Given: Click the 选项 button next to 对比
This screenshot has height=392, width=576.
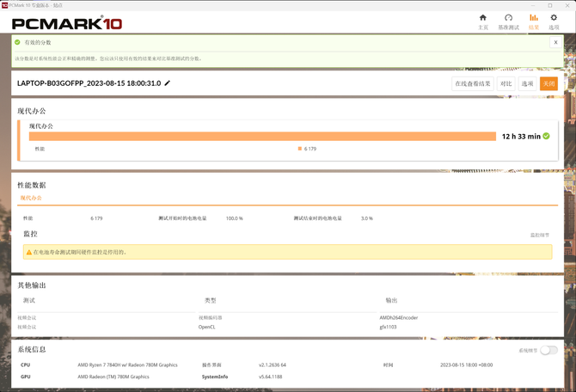Looking at the screenshot, I should coord(527,83).
